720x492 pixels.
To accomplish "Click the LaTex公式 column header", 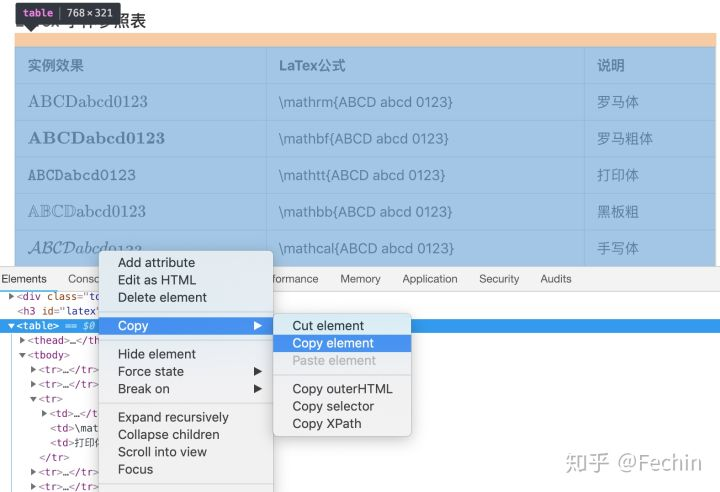I will [x=425, y=65].
